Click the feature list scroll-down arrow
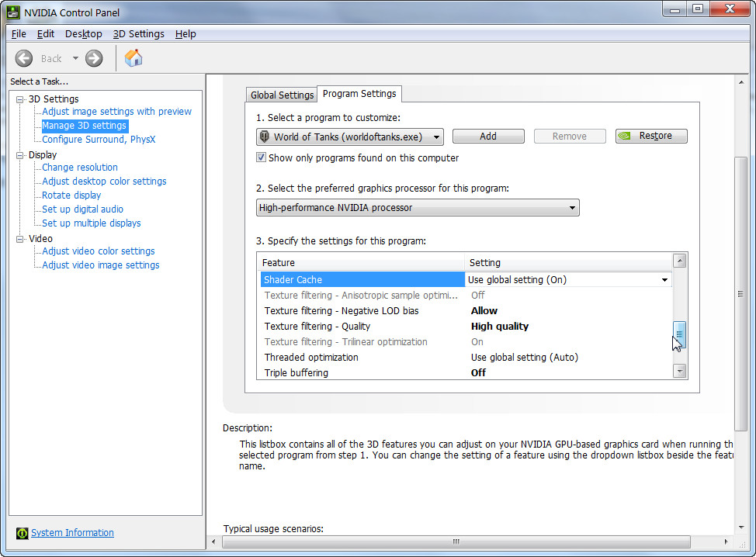Screen dimensions: 756x557 [x=679, y=371]
